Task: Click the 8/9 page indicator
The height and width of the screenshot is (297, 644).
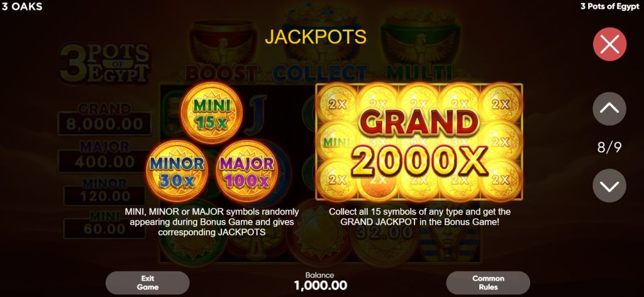Action: (x=609, y=147)
